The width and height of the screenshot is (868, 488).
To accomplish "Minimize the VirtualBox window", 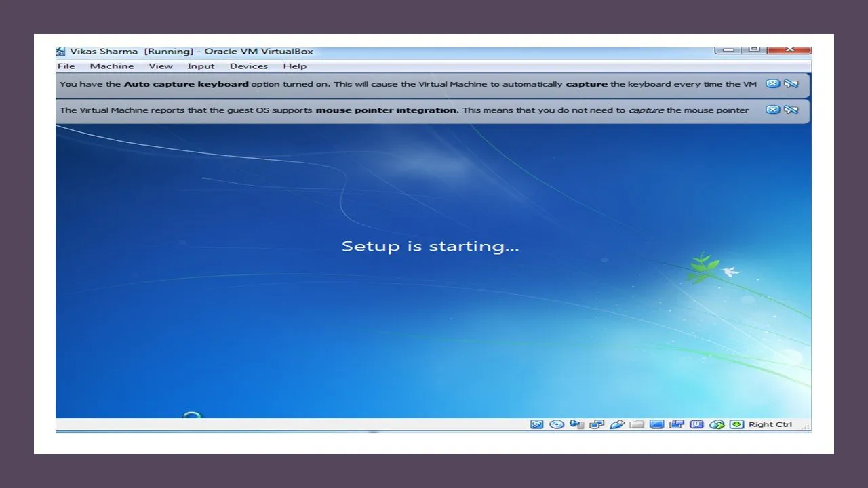I will point(727,50).
